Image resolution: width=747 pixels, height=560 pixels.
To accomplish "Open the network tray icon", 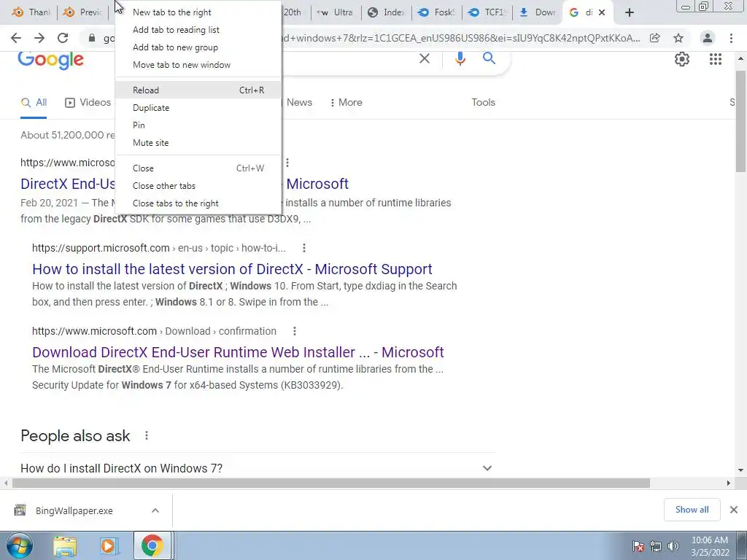I will point(656,546).
